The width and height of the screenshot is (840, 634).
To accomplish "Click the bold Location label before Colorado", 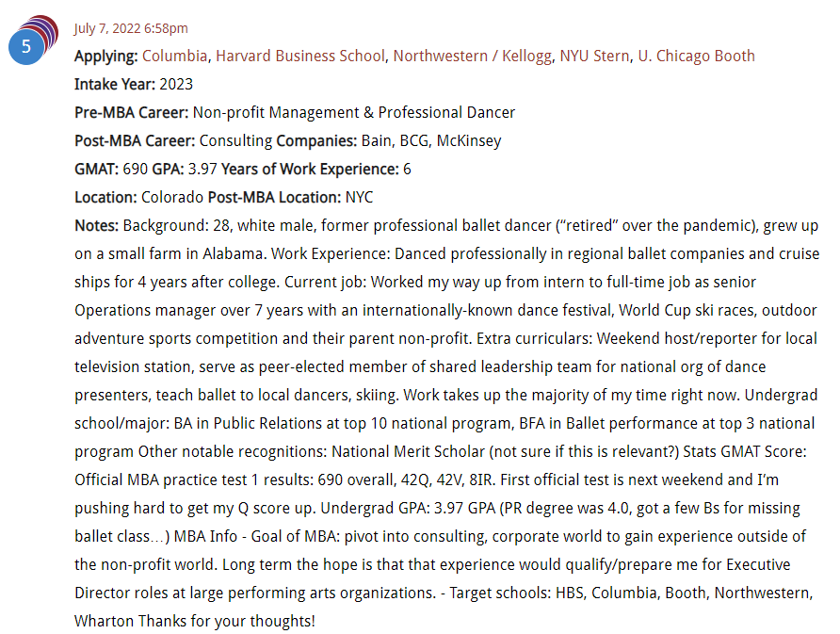I will [x=105, y=198].
